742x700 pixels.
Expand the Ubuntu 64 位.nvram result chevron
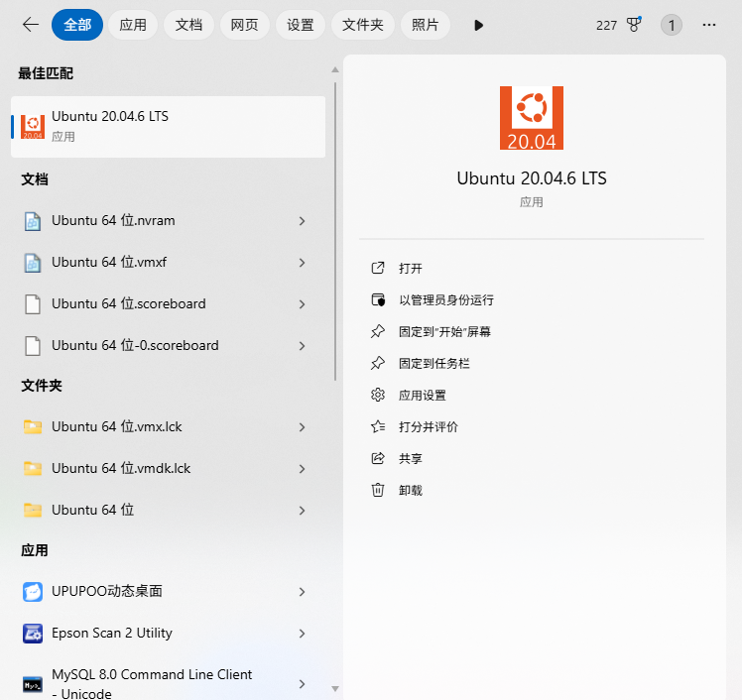(302, 221)
